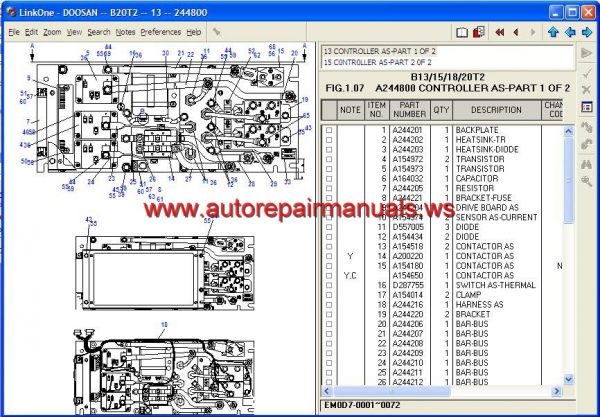Select 15 CONTROLLER AS-PART 2 OF 2 entry

coord(378,62)
